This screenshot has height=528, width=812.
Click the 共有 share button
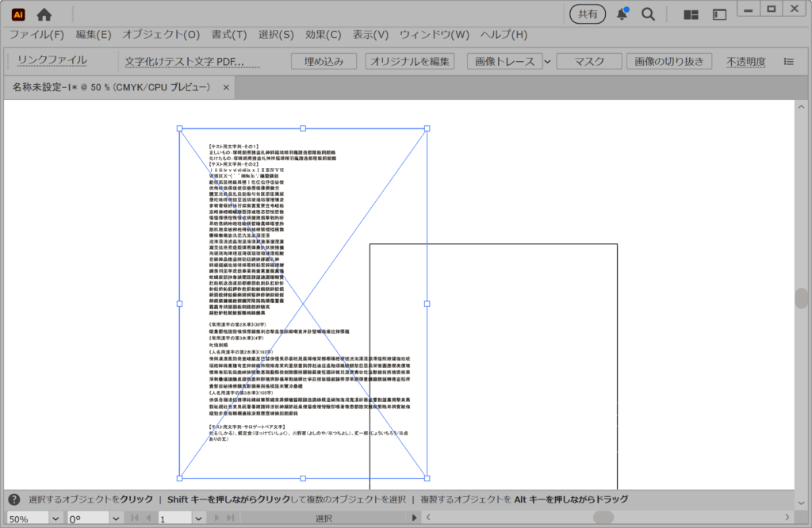pos(588,14)
